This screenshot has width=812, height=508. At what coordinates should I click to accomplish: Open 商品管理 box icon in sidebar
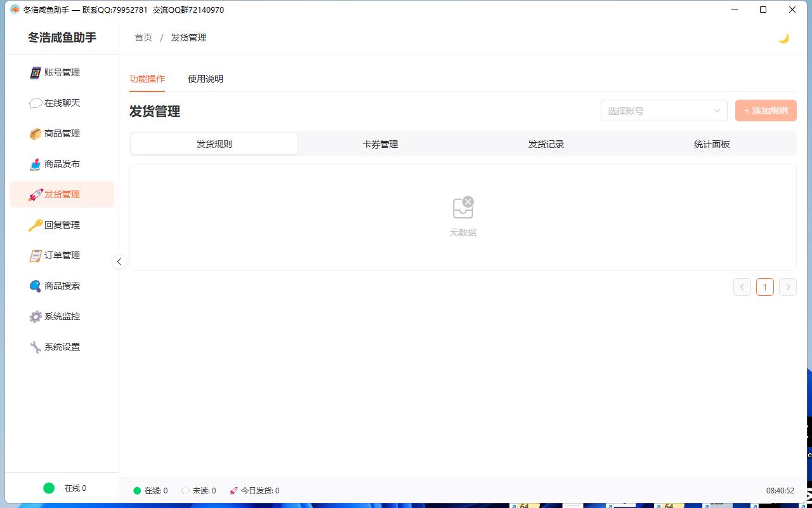36,133
